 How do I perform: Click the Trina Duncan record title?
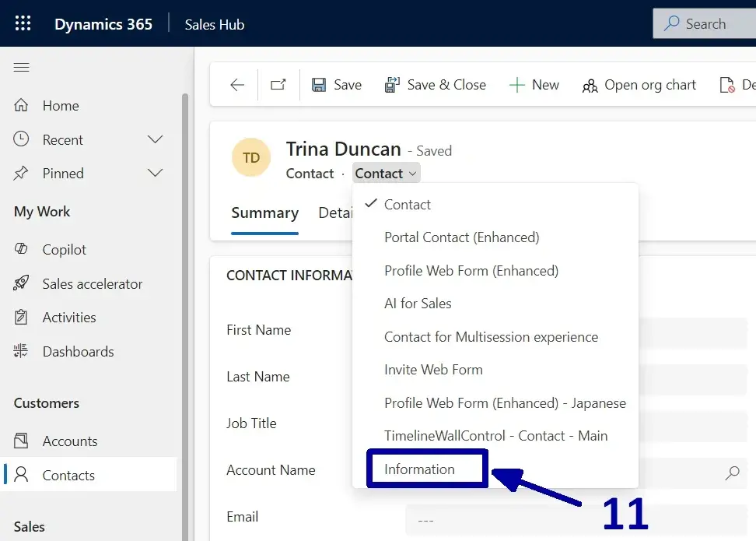(343, 149)
